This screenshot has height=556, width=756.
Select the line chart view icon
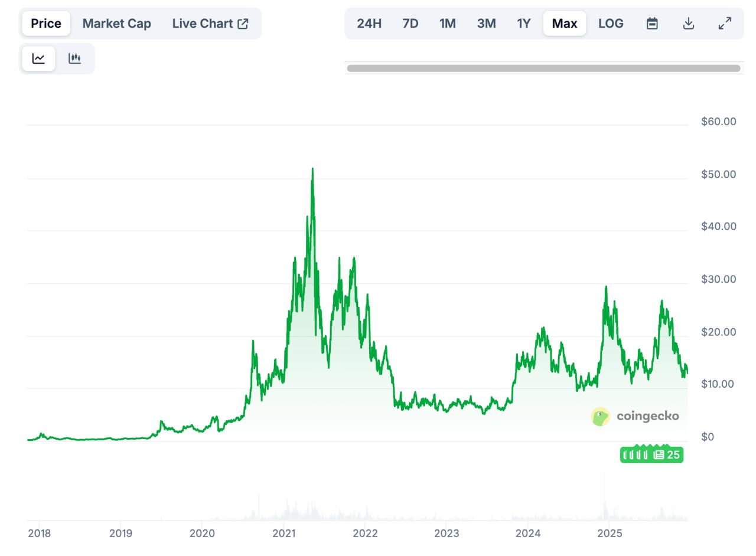(38, 58)
